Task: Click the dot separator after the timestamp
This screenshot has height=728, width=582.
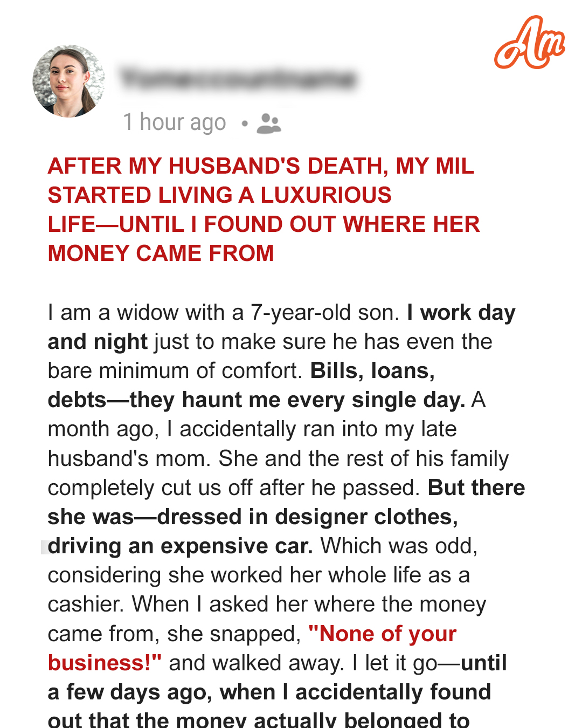Action: coord(245,123)
